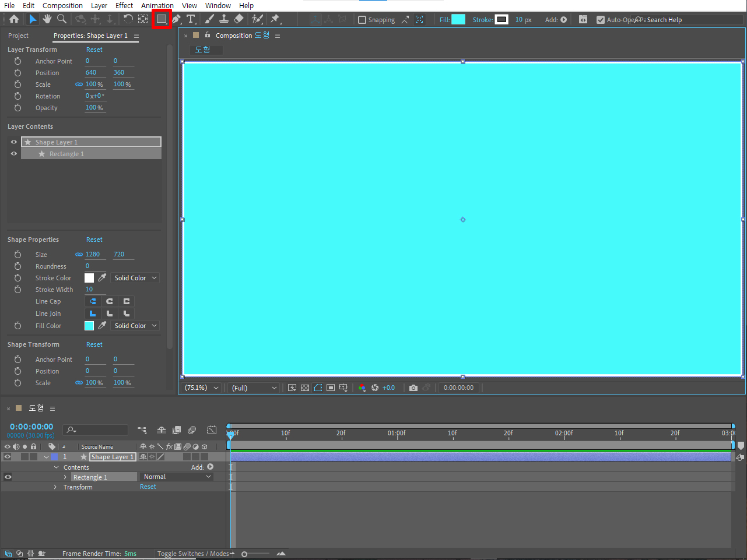Viewport: 747px width, 560px height.
Task: Toggle mask and shape path visibility icon
Action: pyautogui.click(x=318, y=388)
